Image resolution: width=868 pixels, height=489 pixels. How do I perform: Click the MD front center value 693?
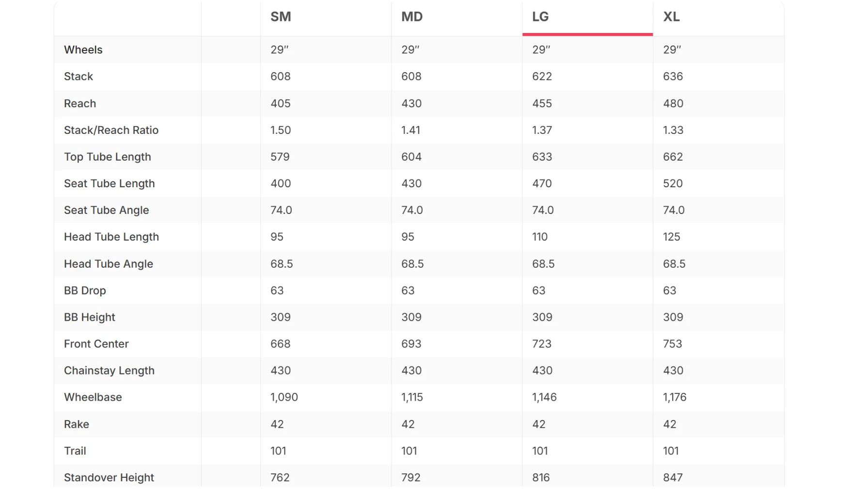(x=411, y=344)
